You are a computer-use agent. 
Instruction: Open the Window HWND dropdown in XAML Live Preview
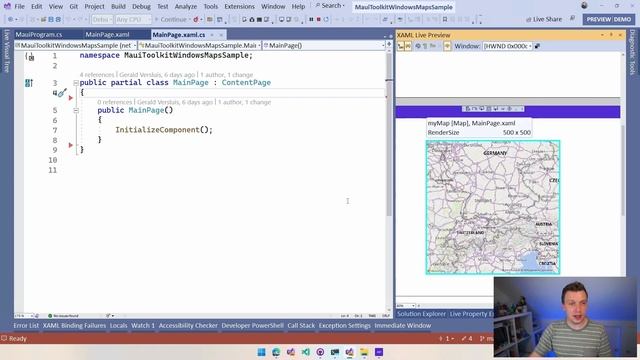click(x=507, y=46)
